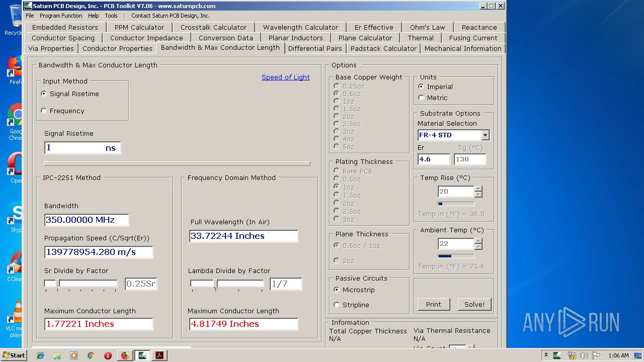Activate the Saturn PCB Toolkit taskbar button

click(x=142, y=355)
